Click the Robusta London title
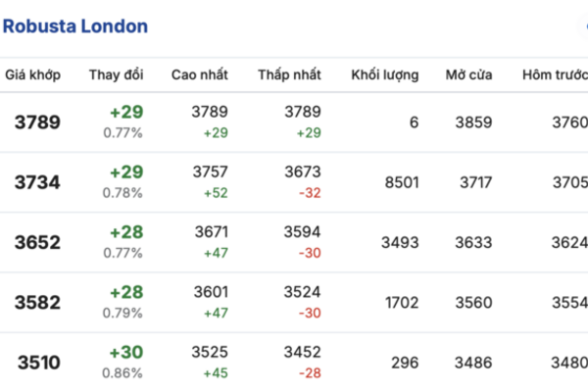 pos(75,26)
